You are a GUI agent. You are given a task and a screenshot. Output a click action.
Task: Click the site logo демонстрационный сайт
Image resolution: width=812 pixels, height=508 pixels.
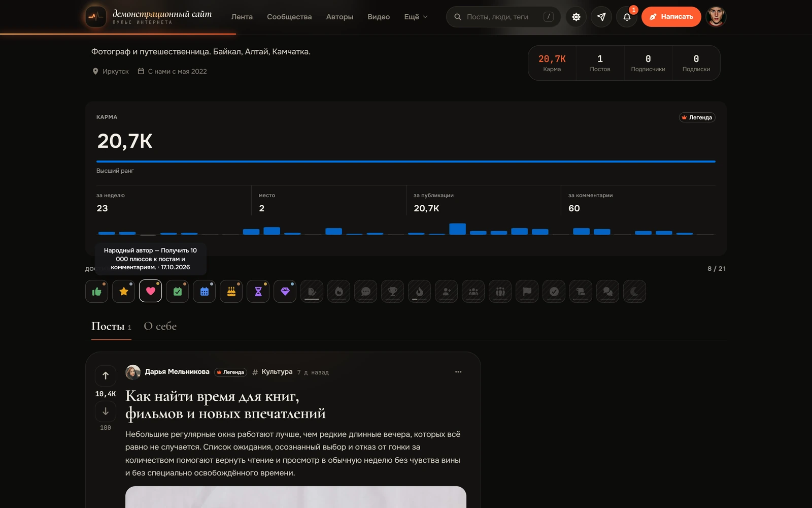(x=149, y=17)
